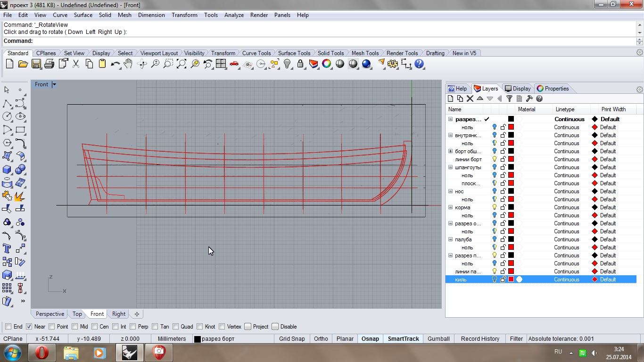Click the layer filter funnel icon
This screenshot has height=362, width=644.
(x=509, y=99)
